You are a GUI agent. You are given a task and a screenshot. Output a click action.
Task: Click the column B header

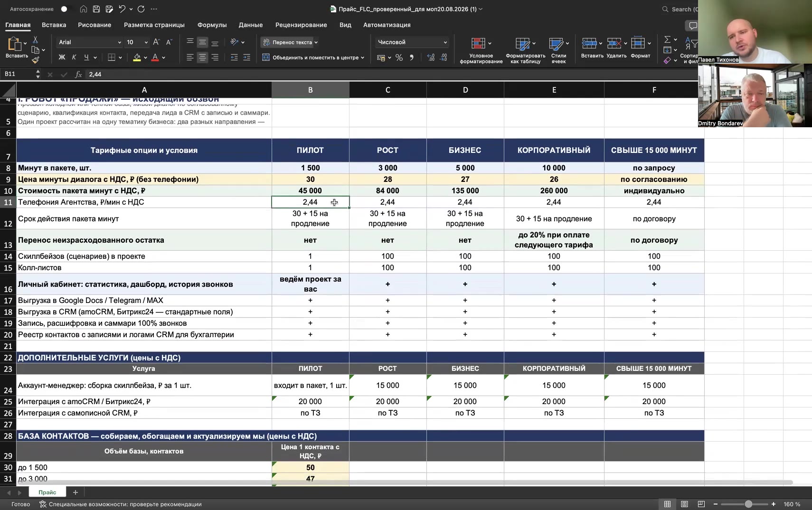[310, 90]
